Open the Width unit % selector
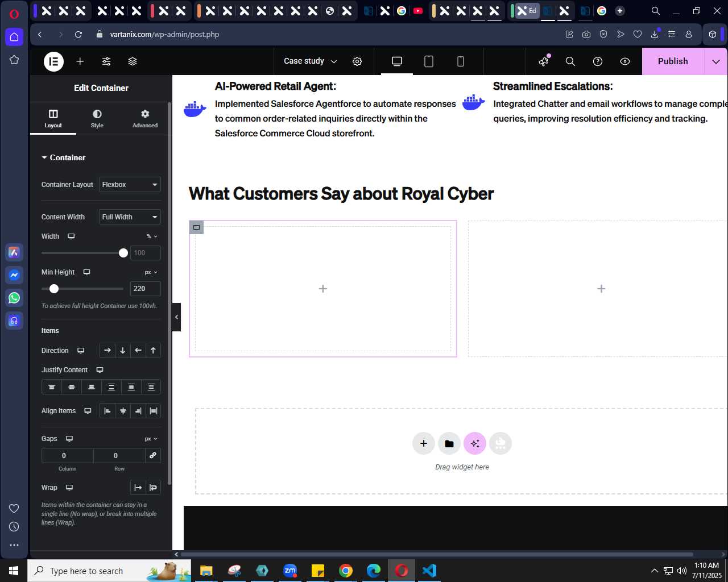Image resolution: width=728 pixels, height=582 pixels. [x=152, y=236]
